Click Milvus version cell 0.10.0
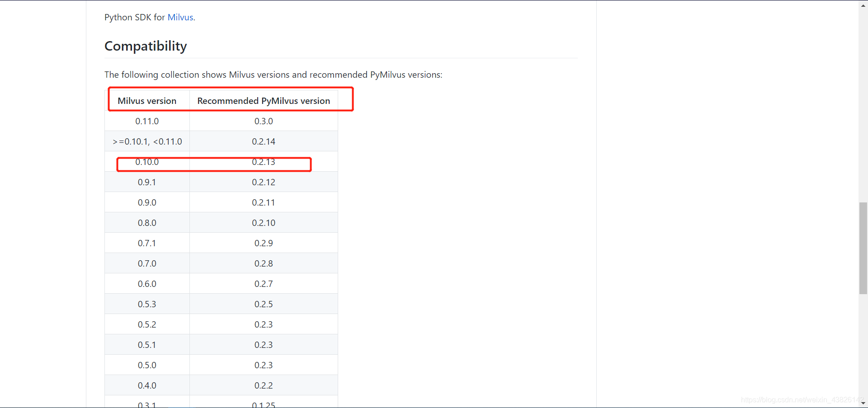The image size is (868, 408). 147,162
